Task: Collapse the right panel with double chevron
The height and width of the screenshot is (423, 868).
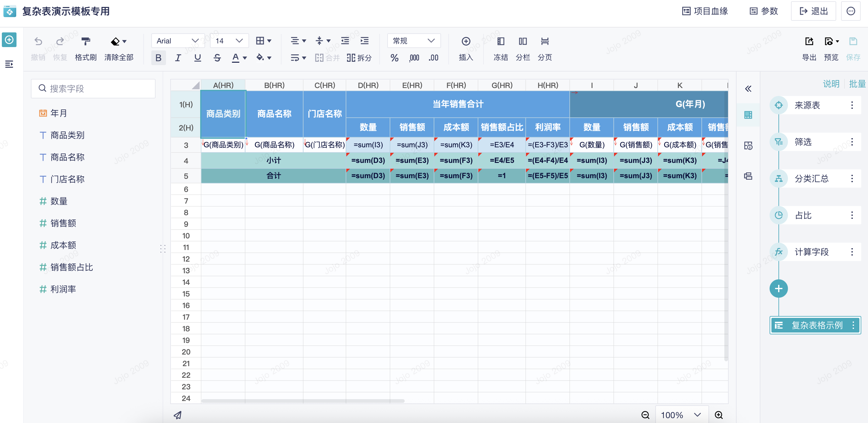Action: pyautogui.click(x=748, y=89)
